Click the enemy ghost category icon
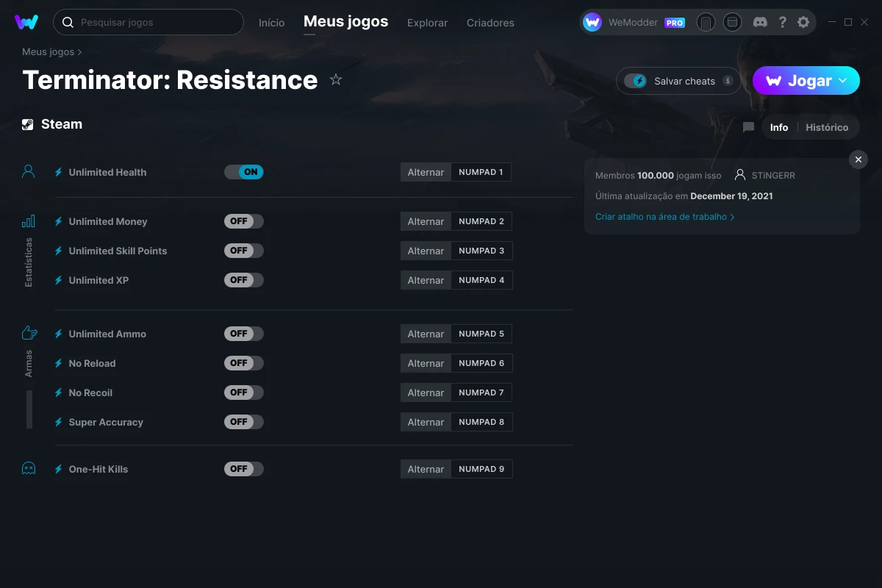 pos(29,468)
